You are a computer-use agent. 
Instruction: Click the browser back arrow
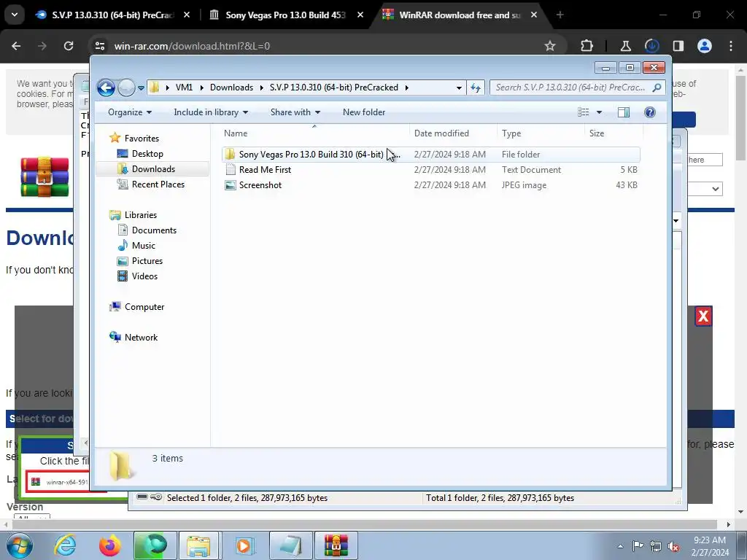(x=16, y=46)
